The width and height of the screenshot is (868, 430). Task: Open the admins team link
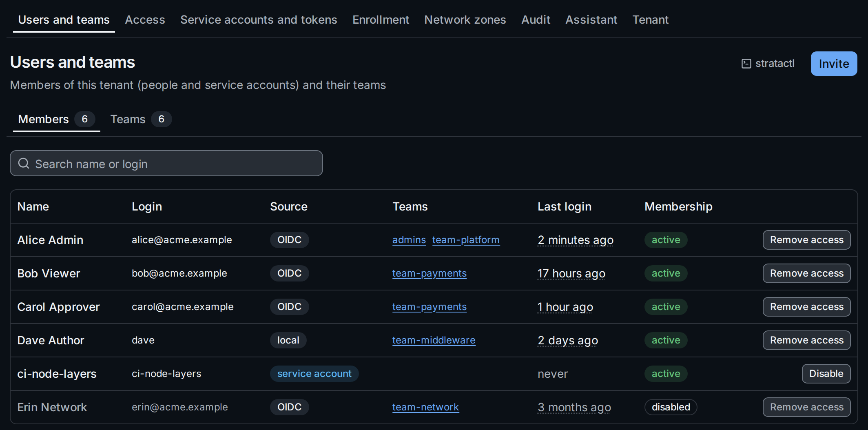point(409,240)
